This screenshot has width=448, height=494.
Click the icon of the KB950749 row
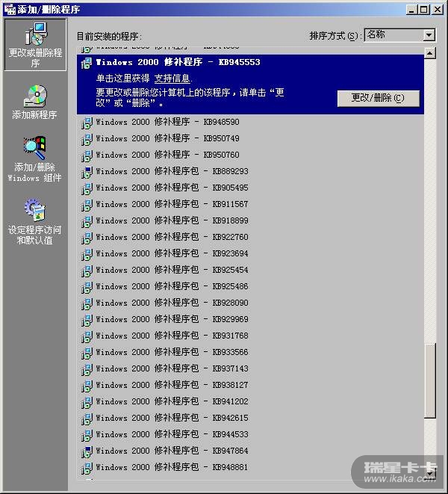point(87,139)
